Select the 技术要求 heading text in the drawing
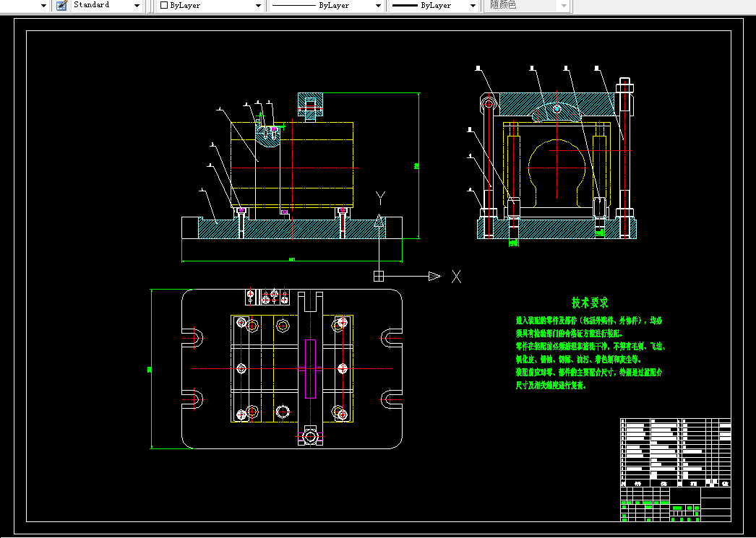This screenshot has width=756, height=538. 590,303
